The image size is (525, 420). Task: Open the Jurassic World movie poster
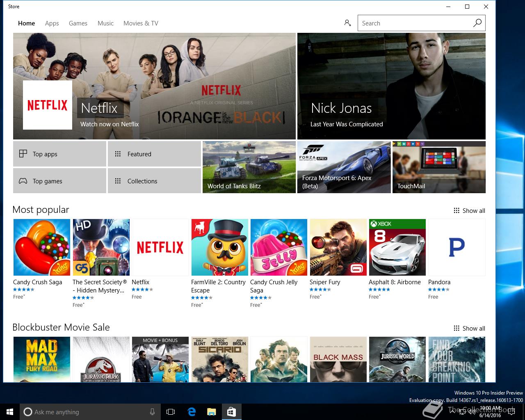click(397, 359)
